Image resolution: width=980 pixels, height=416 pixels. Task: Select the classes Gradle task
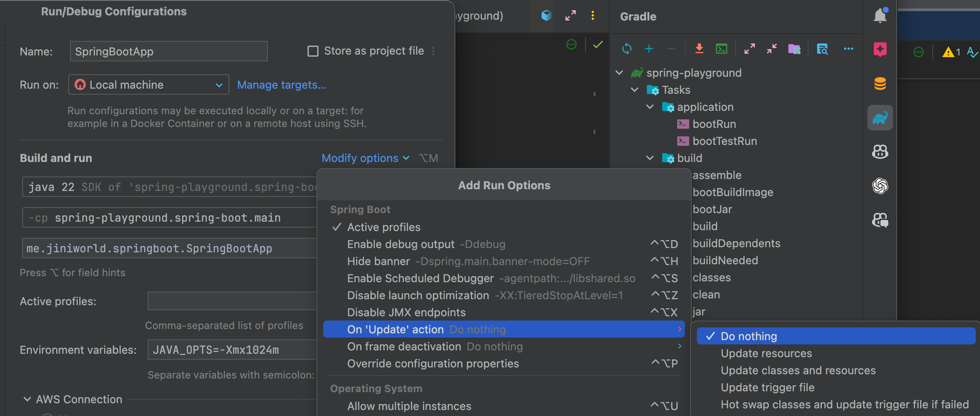712,277
